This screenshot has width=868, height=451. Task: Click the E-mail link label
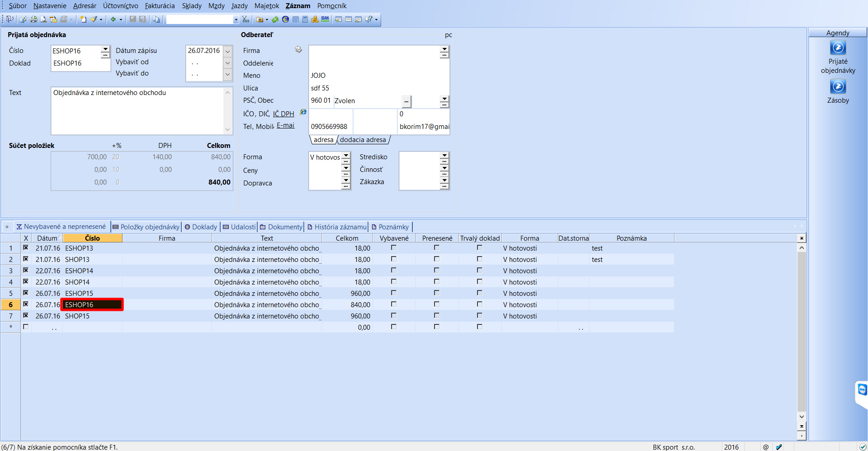(285, 125)
